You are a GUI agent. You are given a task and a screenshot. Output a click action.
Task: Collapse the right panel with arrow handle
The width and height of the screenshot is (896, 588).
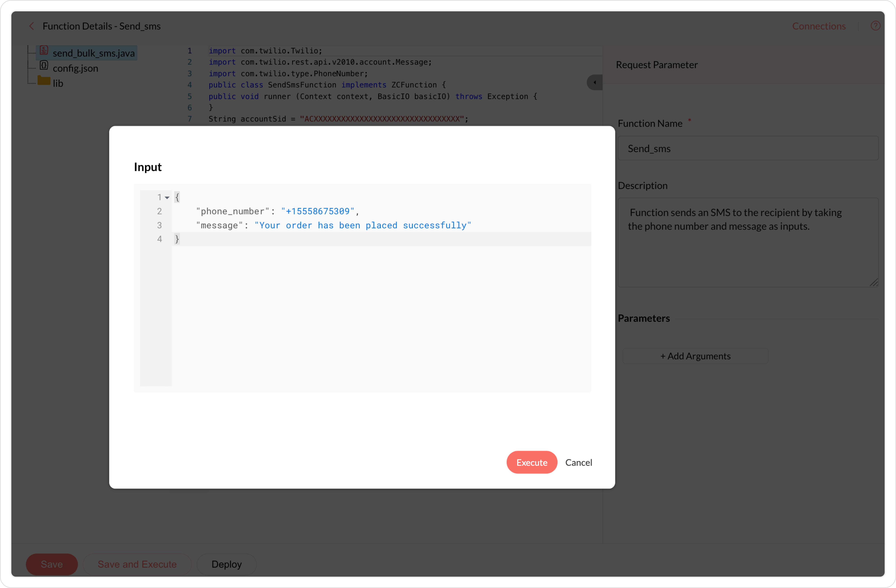[594, 82]
